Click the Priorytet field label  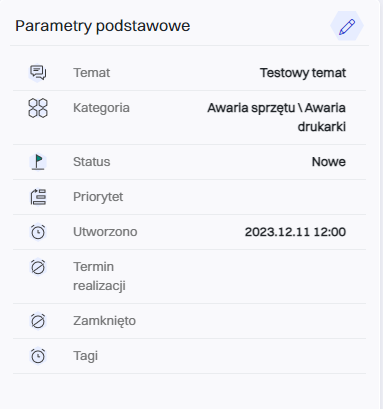click(98, 197)
